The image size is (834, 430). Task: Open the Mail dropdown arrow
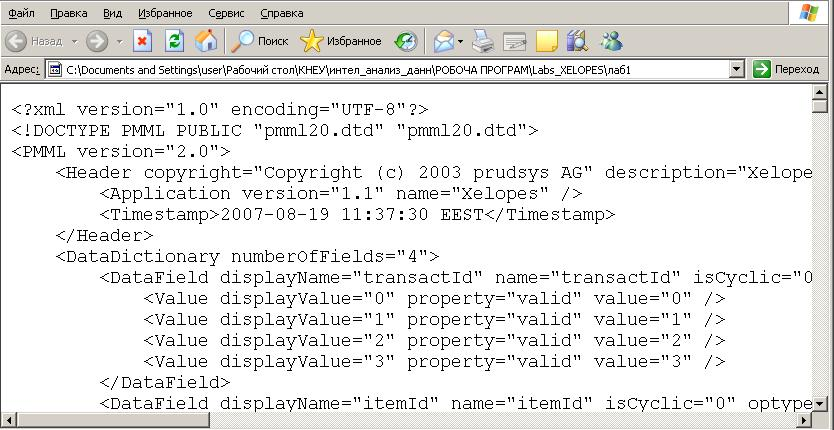461,41
